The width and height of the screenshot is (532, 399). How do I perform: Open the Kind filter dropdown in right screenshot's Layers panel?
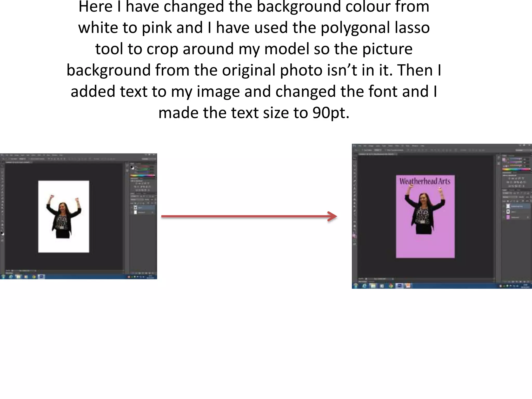point(507,193)
